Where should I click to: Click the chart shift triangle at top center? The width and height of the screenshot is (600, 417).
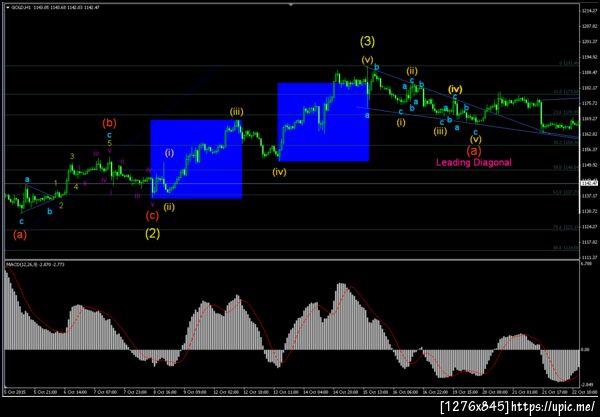(291, 5)
